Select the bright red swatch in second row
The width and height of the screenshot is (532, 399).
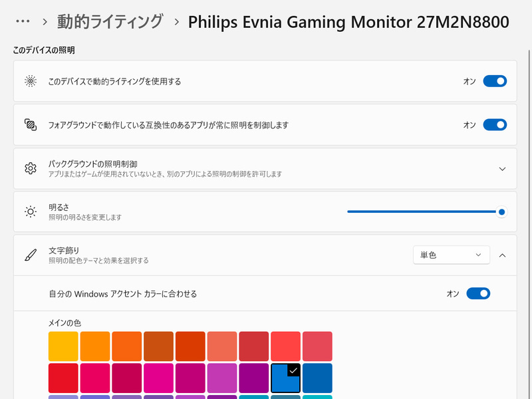[64, 377]
